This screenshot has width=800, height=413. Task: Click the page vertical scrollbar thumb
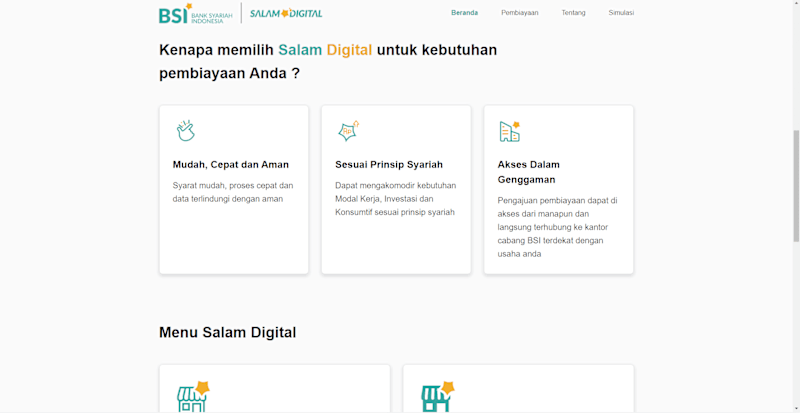click(796, 186)
